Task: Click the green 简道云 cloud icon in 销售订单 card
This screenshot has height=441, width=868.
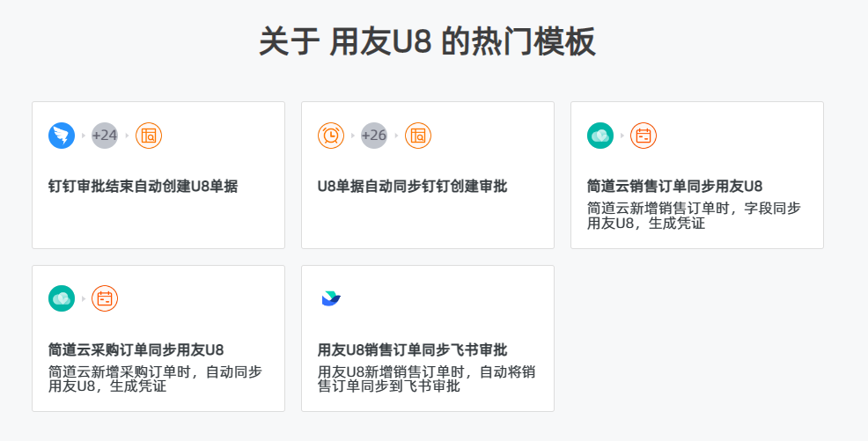Action: pos(600,136)
